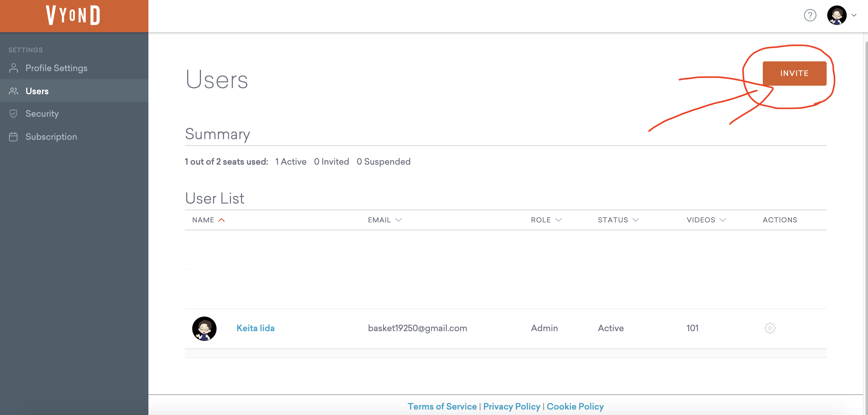The width and height of the screenshot is (868, 415).
Task: Open Terms of Service link
Action: tap(442, 406)
